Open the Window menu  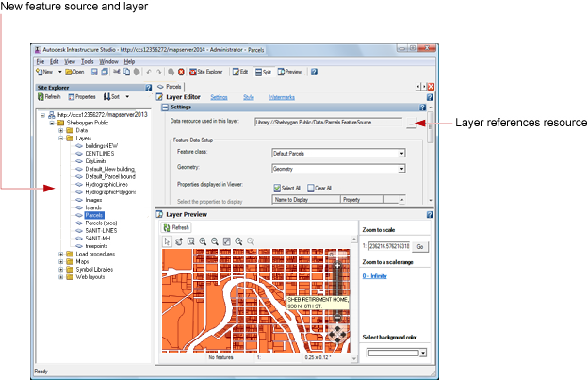(x=108, y=61)
